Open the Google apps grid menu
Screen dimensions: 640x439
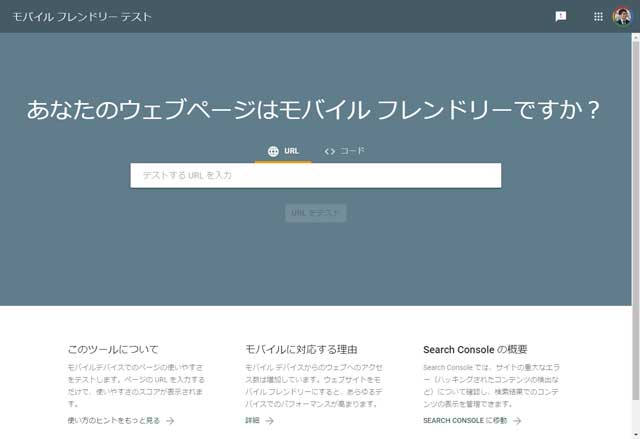598,16
